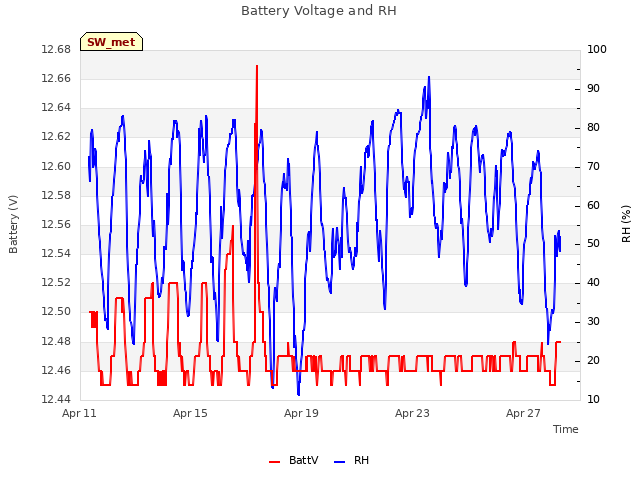Screen dimensions: 640x480
Task: Click the blue RH minimum dip near Apr 19
Action: point(298,394)
